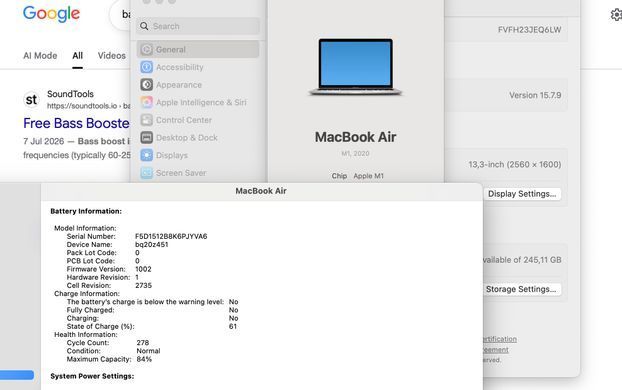622x390 pixels.
Task: Click the Control Center icon
Action: coord(146,120)
